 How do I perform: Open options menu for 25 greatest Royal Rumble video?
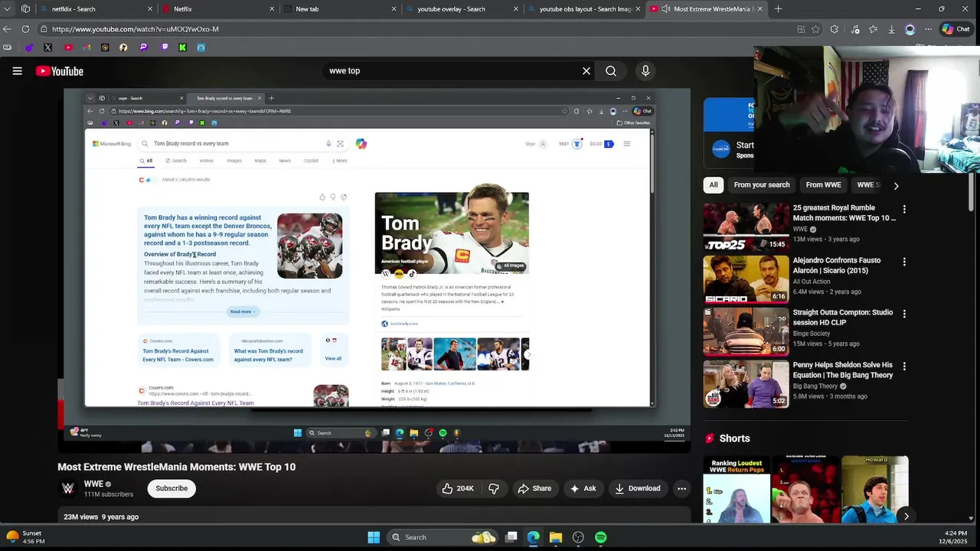tap(904, 209)
